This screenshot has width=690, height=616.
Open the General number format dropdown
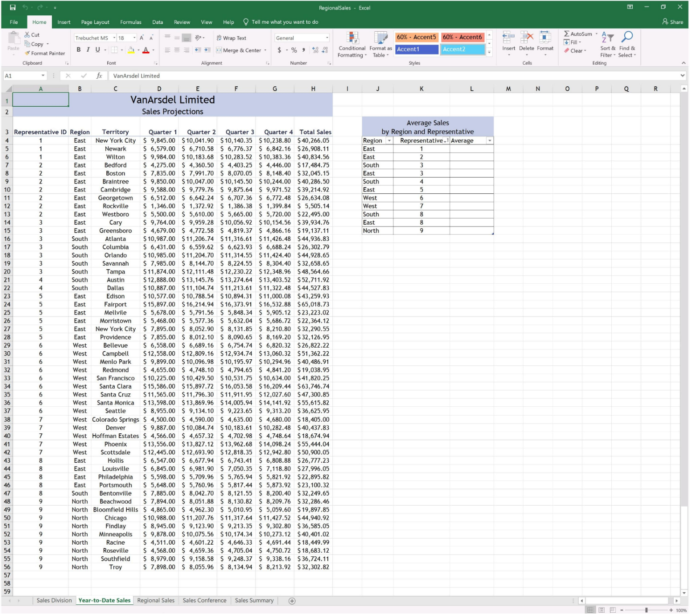pyautogui.click(x=327, y=38)
